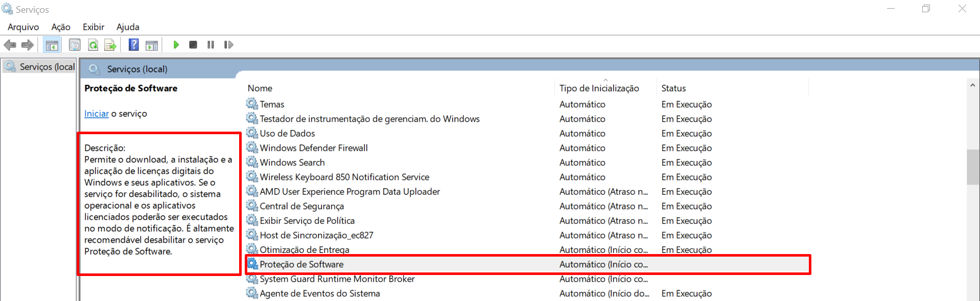Click the Export List toolbar icon
The height and width of the screenshot is (301, 980).
pos(110,45)
